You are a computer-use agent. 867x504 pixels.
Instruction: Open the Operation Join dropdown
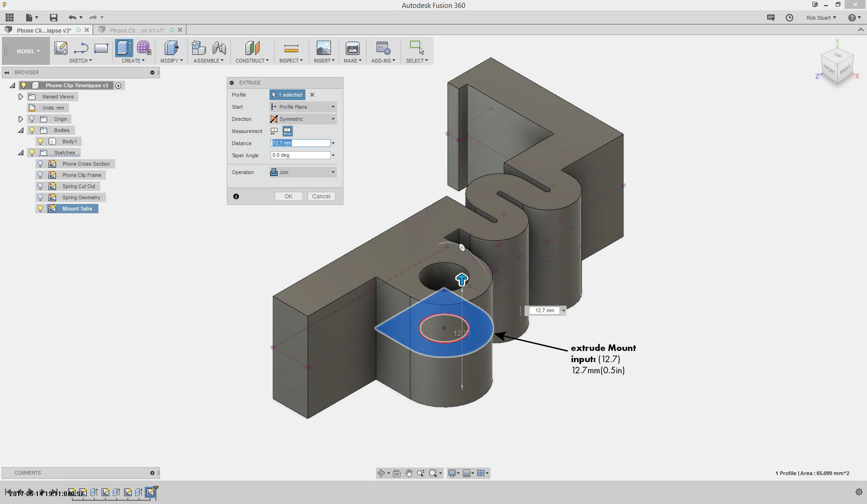[x=303, y=172]
